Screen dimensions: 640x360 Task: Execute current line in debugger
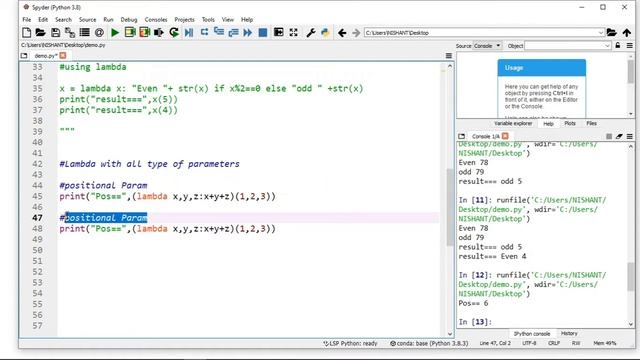[x=204, y=33]
